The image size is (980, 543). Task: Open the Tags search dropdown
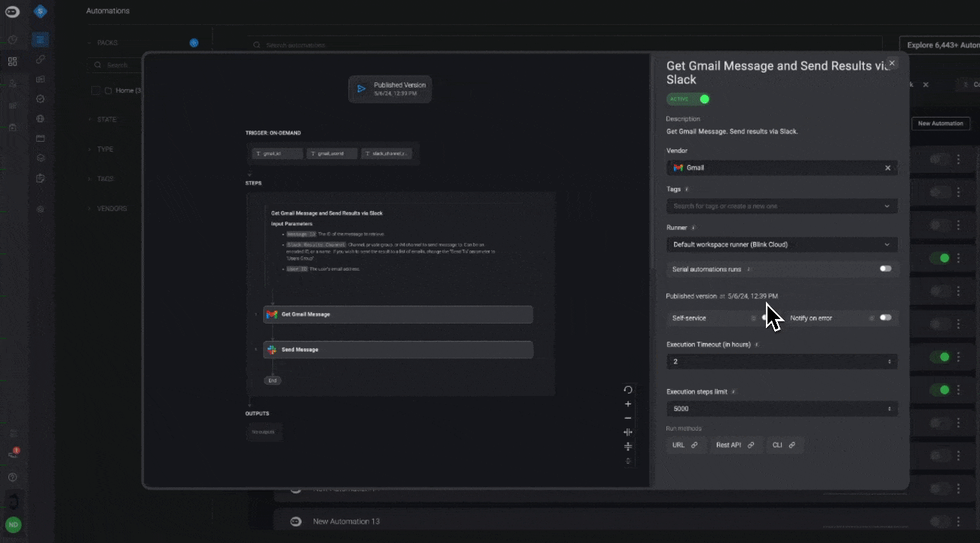782,206
